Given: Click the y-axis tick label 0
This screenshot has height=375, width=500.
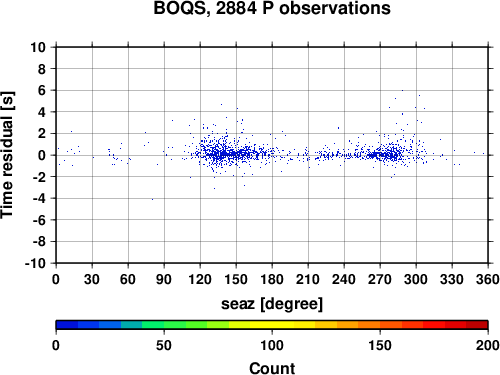Looking at the screenshot, I should 42,155.
